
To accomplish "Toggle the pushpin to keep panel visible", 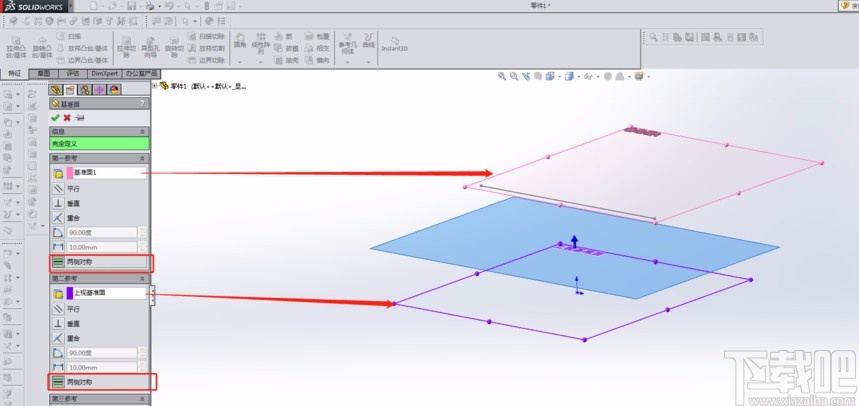I will 80,118.
